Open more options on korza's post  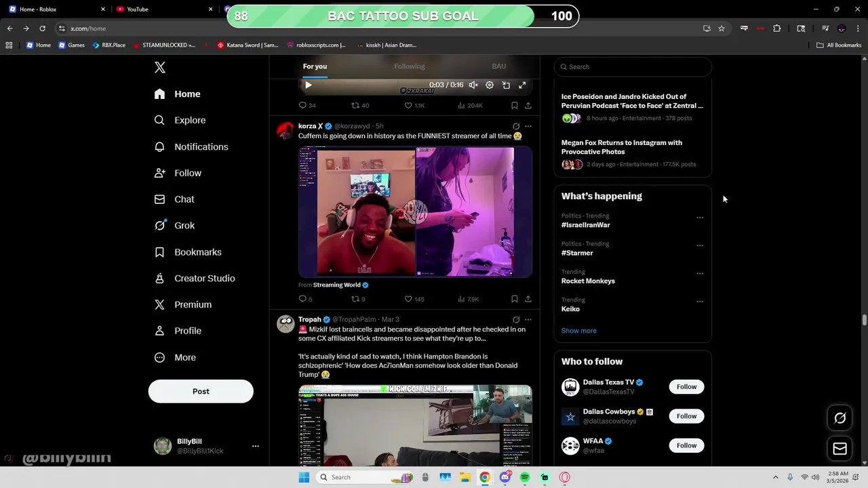tap(528, 126)
